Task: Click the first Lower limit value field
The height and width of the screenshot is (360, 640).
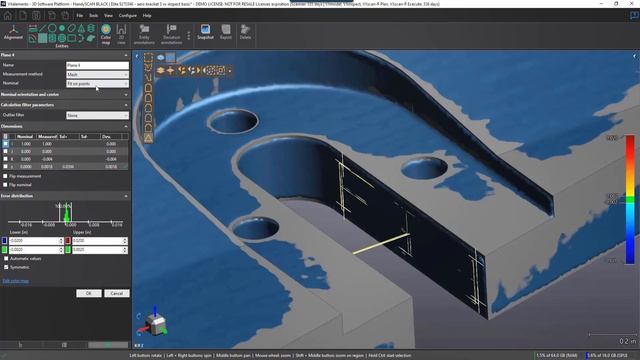Action: pyautogui.click(x=36, y=241)
